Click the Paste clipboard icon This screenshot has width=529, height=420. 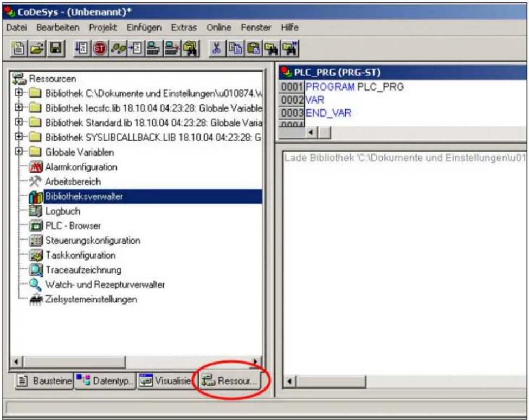click(253, 49)
